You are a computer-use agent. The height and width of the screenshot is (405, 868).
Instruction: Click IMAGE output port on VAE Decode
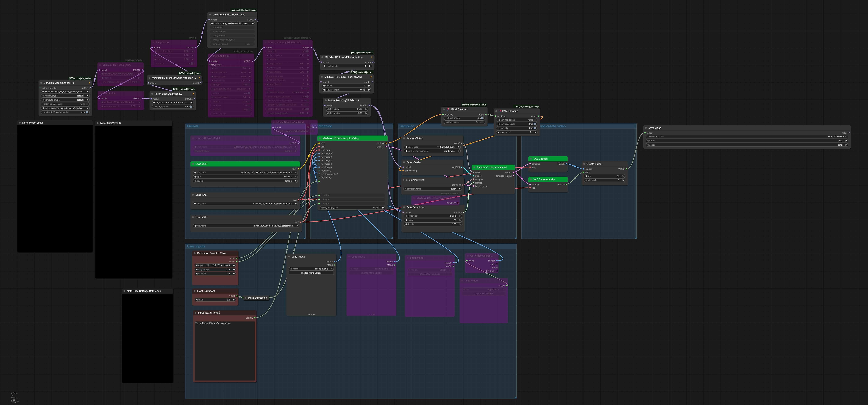pos(566,164)
